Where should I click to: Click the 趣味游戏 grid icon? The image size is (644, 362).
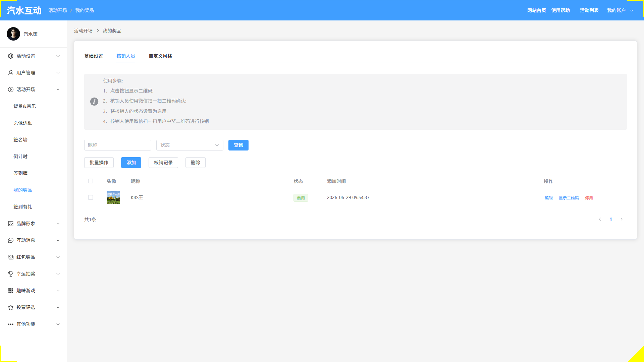(11, 291)
